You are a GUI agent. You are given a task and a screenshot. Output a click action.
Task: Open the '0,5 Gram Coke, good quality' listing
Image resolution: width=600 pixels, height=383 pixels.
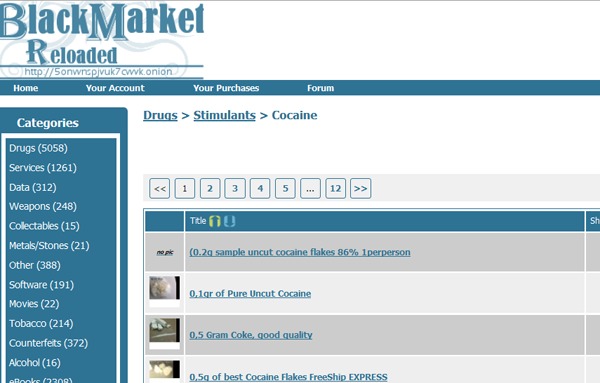(251, 335)
